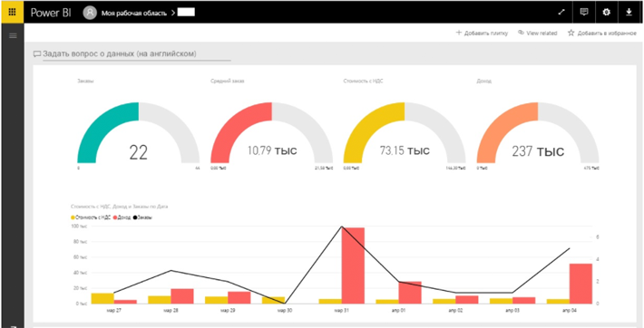Enter full screen mode with arrows icon
The image size is (644, 328).
(x=561, y=13)
